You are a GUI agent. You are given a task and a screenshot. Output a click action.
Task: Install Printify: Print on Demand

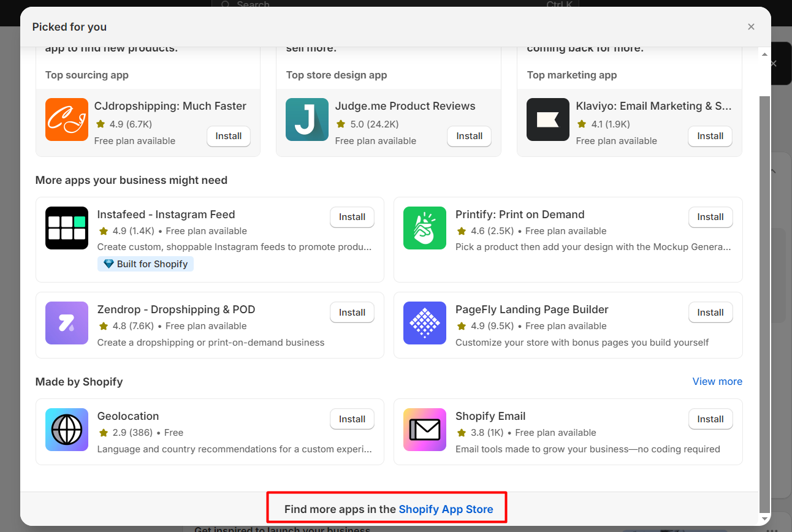(x=710, y=217)
